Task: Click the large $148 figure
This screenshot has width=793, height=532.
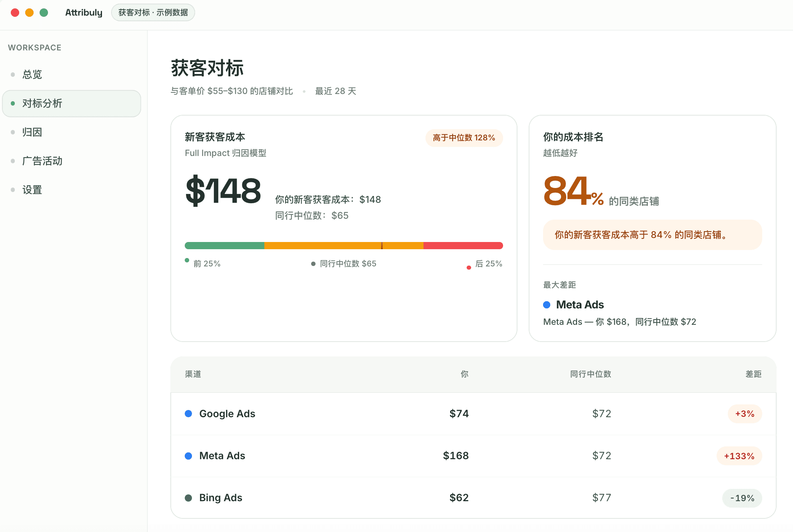Action: click(223, 190)
